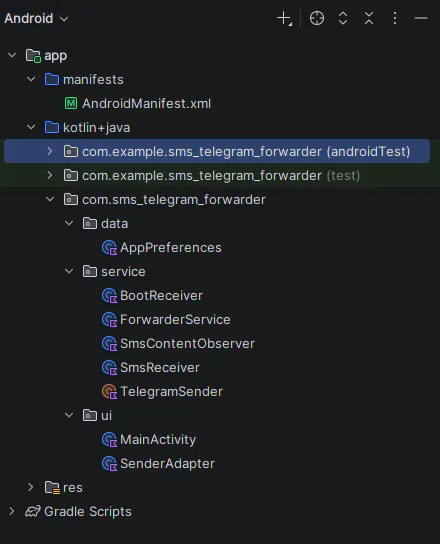Image resolution: width=440 pixels, height=544 pixels.
Task: Open the MainActivity file
Action: click(158, 440)
